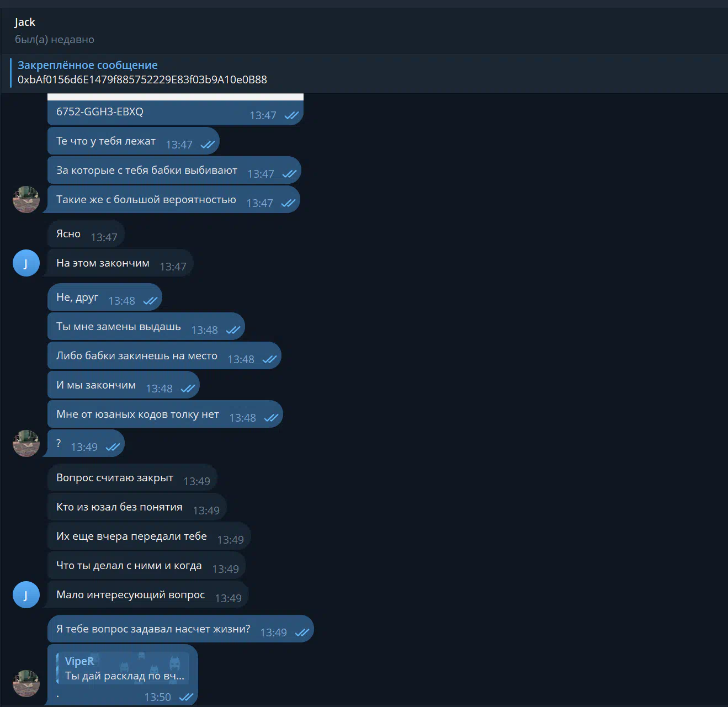728x707 pixels.
Task: Click the message 'Мне от юзаных кодов толку нет'
Action: click(165, 414)
